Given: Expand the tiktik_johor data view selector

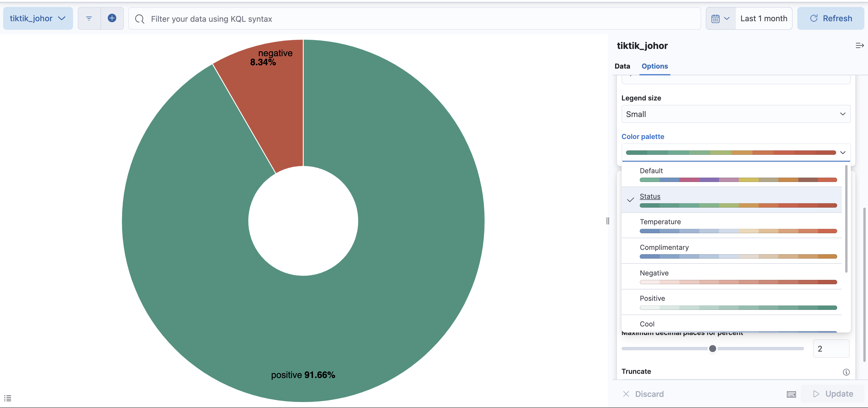Looking at the screenshot, I should click(x=38, y=18).
